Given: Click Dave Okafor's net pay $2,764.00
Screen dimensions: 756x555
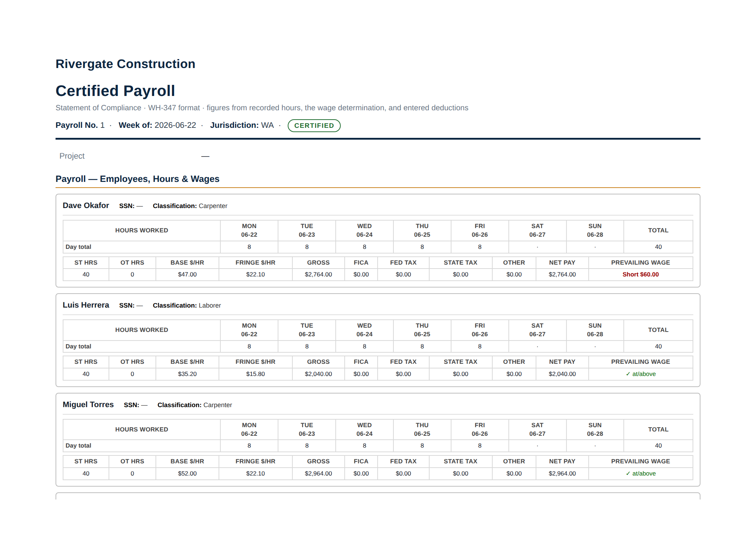Looking at the screenshot, I should (562, 275).
